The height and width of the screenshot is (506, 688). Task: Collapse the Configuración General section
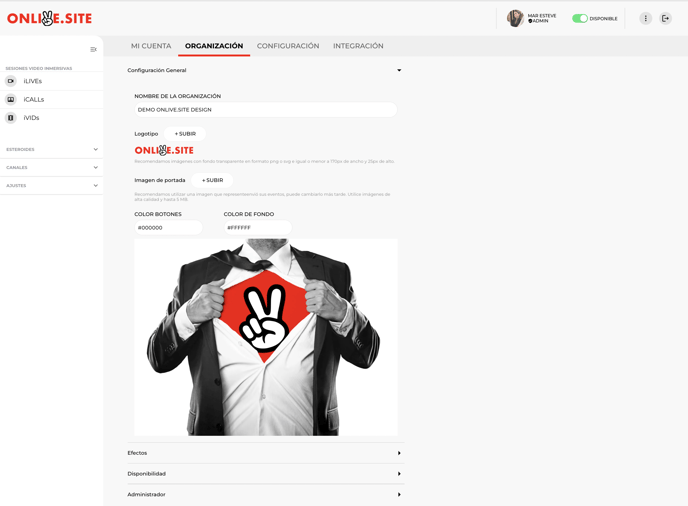pyautogui.click(x=399, y=71)
